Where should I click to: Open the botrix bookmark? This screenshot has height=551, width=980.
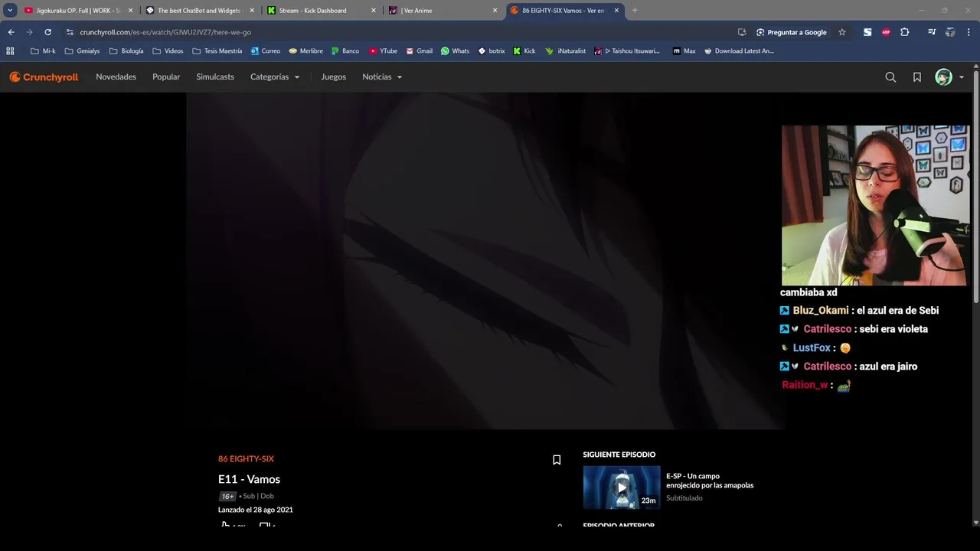(x=491, y=51)
